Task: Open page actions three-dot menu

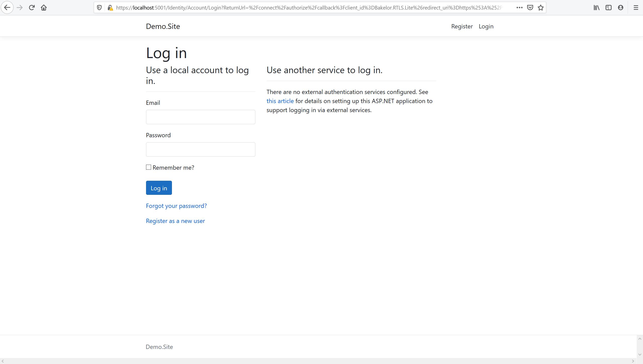Action: pyautogui.click(x=519, y=8)
